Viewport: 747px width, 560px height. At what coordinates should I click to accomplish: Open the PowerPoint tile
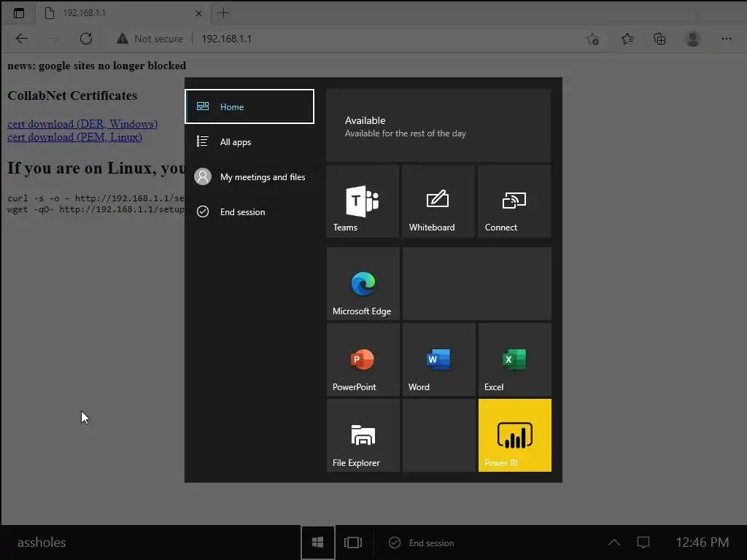point(363,359)
